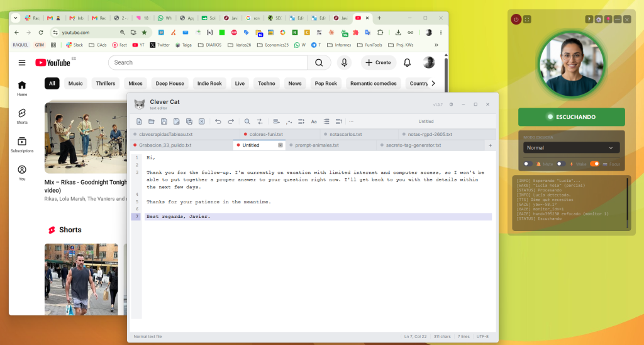Create a new file in Clever Cat toolbar

click(139, 122)
